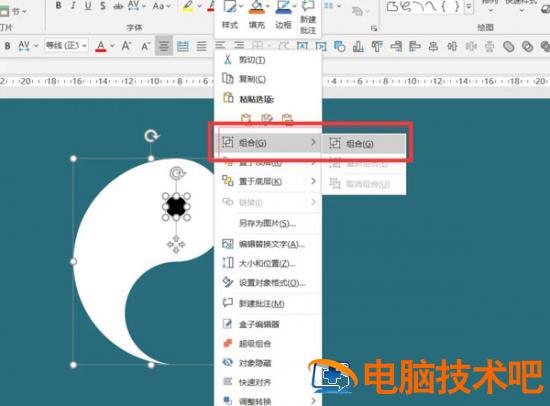Viewport: 550px width, 406px height.
Task: Apply the yellow text highlight color
Action: click(188, 6)
